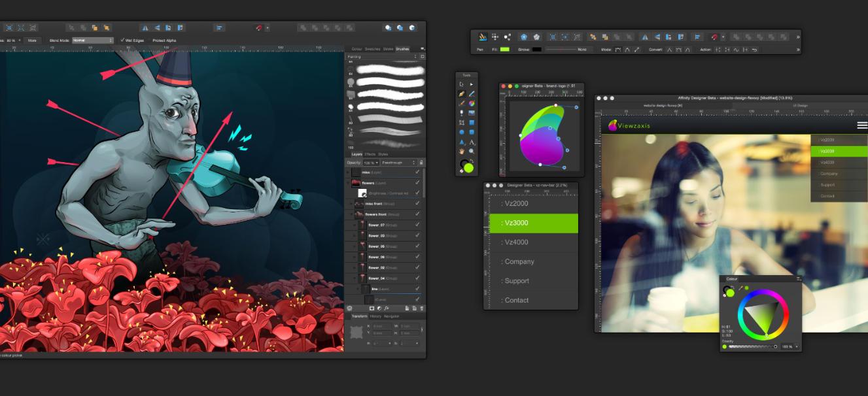The width and height of the screenshot is (868, 396).
Task: Select the Rounded Rectangle tool in Tools panel
Action: (x=472, y=132)
